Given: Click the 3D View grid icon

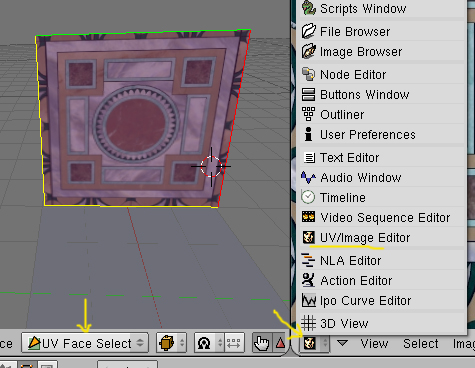Looking at the screenshot, I should [x=308, y=323].
